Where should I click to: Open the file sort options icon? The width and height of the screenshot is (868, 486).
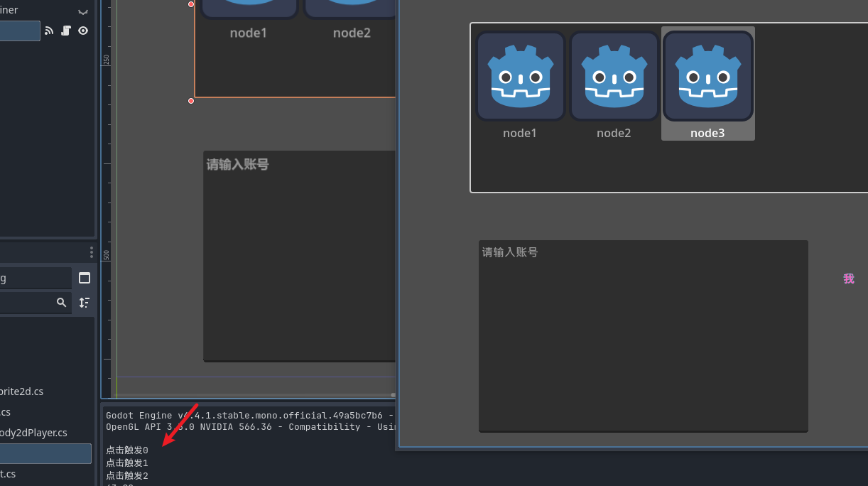(85, 303)
